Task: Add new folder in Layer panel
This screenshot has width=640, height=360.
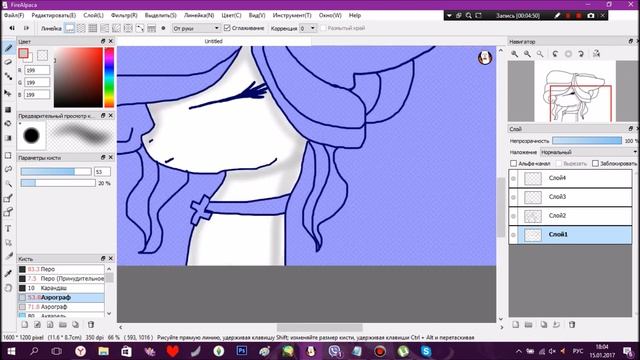Action: [x=529, y=324]
